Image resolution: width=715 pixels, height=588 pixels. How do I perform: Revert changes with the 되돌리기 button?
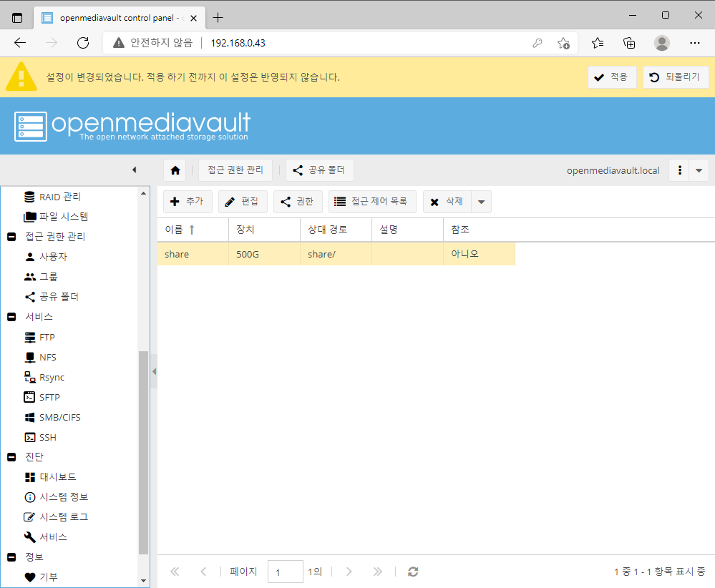(676, 77)
